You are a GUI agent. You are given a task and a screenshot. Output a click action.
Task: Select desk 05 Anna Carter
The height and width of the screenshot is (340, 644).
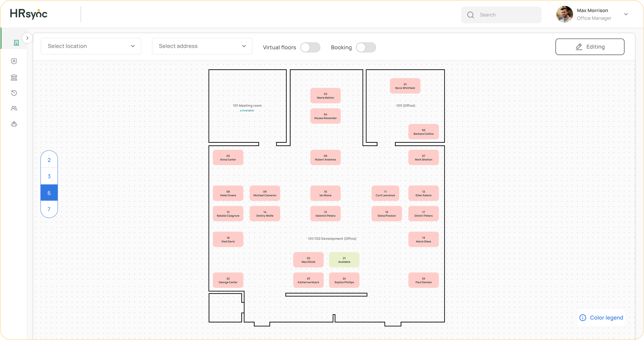[x=228, y=157]
